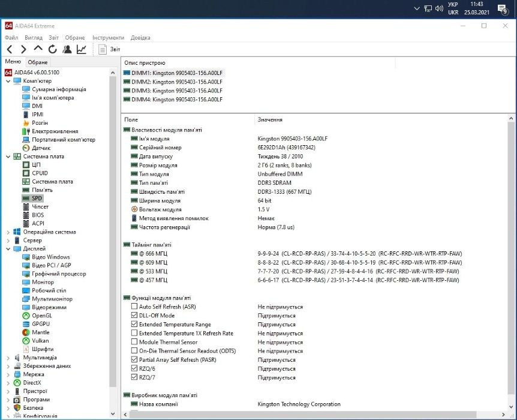Toggle DLL-Off Mode checkbox
517x420 pixels.
click(134, 315)
